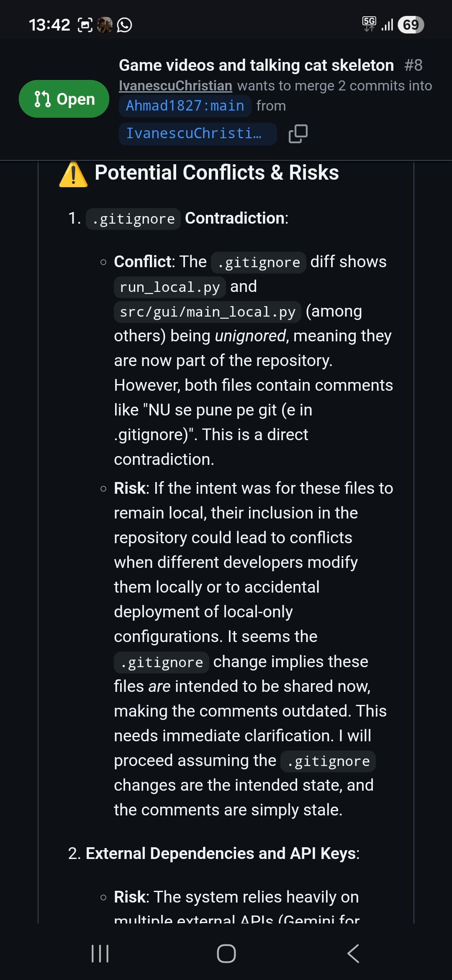Screen dimensions: 452x980
Task: Tap the Android back navigation arrow
Action: (353, 954)
